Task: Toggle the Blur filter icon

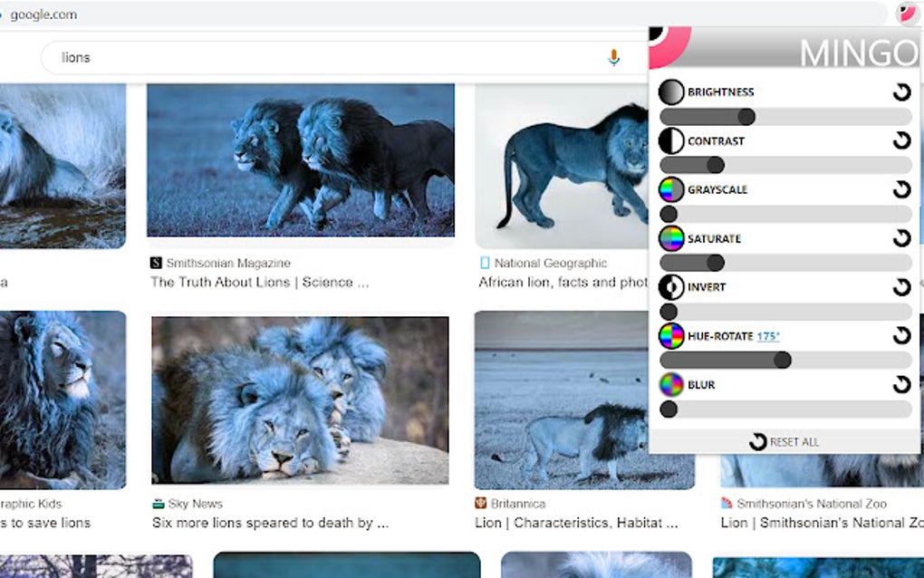Action: [670, 384]
